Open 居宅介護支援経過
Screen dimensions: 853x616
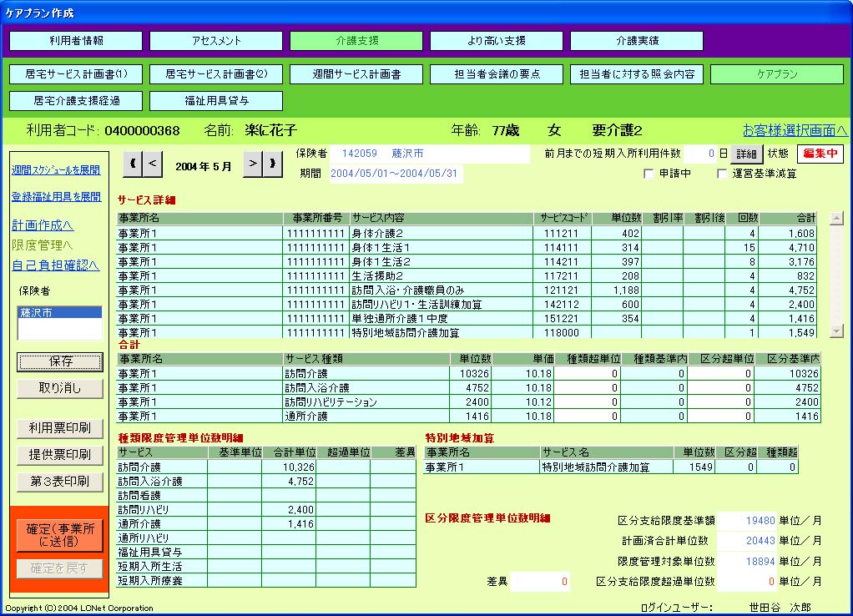point(76,101)
